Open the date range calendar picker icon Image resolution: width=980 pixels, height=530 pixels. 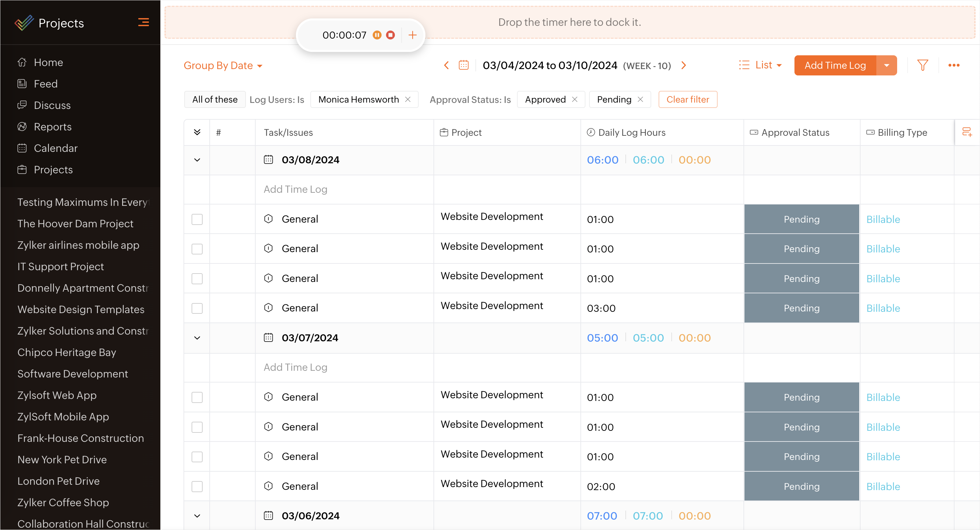[x=463, y=65]
